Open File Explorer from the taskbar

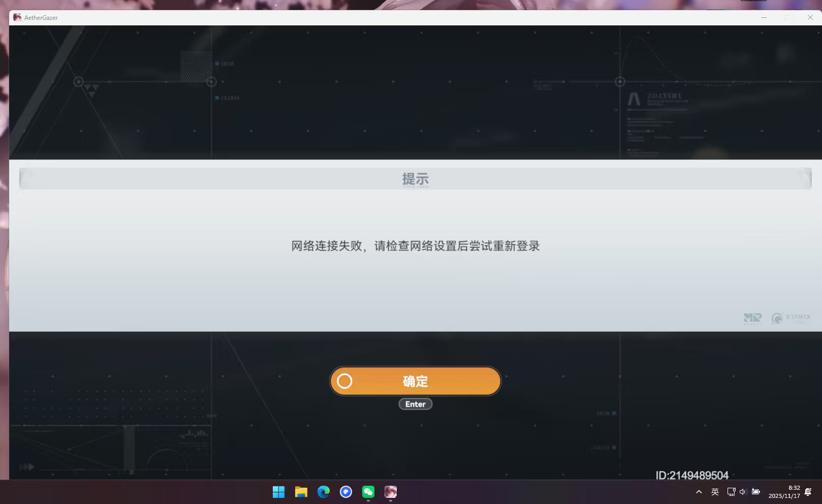(301, 492)
